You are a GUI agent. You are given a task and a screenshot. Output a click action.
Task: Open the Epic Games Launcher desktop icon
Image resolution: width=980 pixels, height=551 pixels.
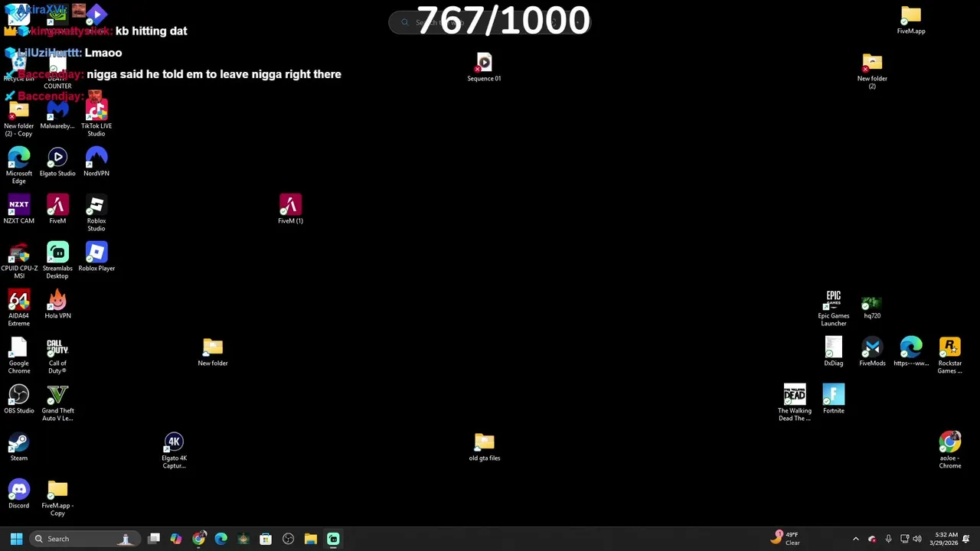point(834,308)
